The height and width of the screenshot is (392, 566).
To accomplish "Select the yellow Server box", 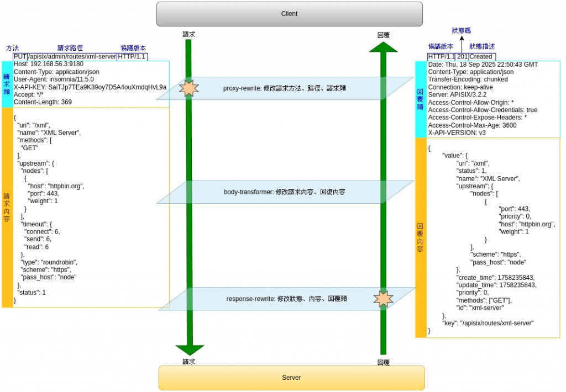I will click(292, 378).
